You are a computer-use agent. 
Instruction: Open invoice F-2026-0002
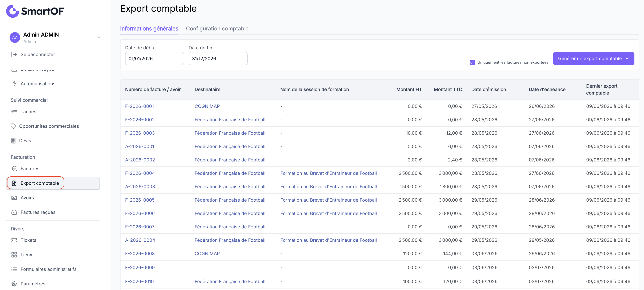click(x=140, y=120)
